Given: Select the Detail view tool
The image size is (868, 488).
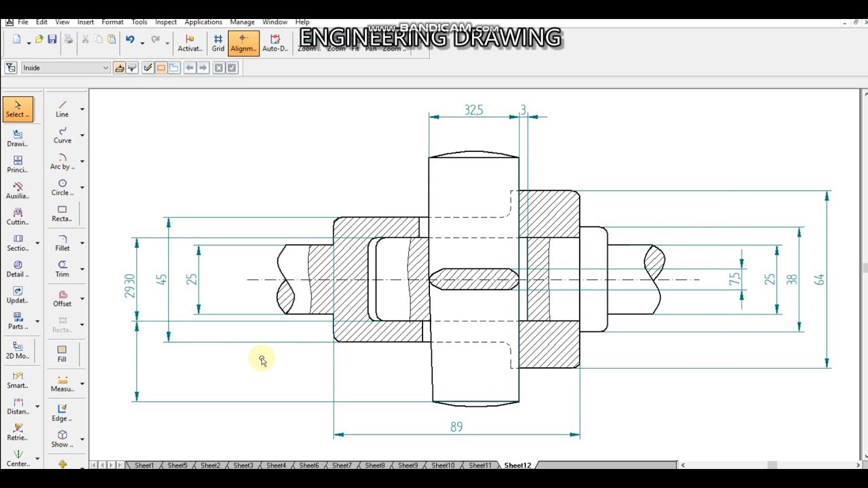Looking at the screenshot, I should 18,269.
